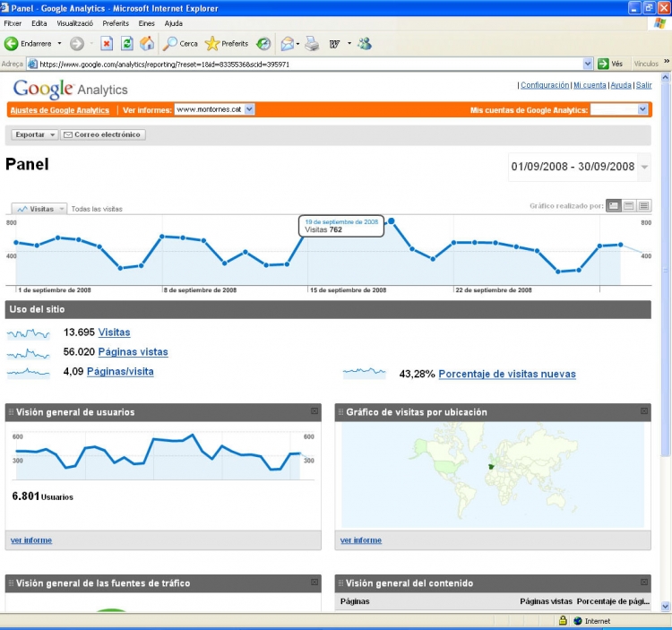Screen dimensions: 672x630
Task: Open Mis cuentas de Google Analytics dropdown
Action: tap(619, 109)
